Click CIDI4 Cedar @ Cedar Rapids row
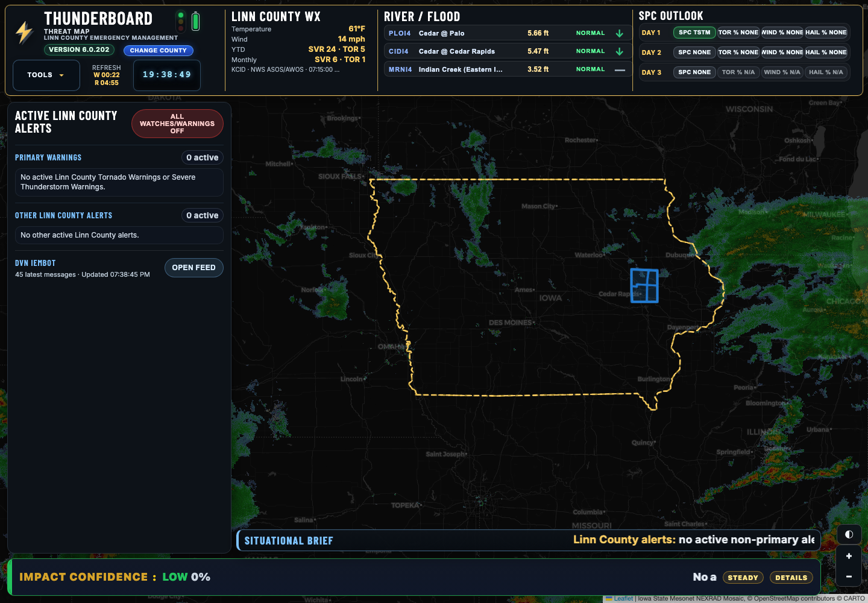 (x=507, y=51)
